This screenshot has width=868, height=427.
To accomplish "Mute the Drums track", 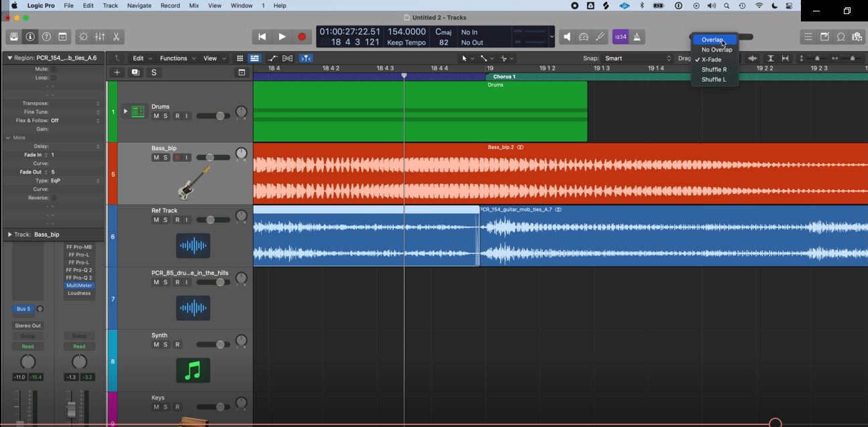I will [156, 116].
